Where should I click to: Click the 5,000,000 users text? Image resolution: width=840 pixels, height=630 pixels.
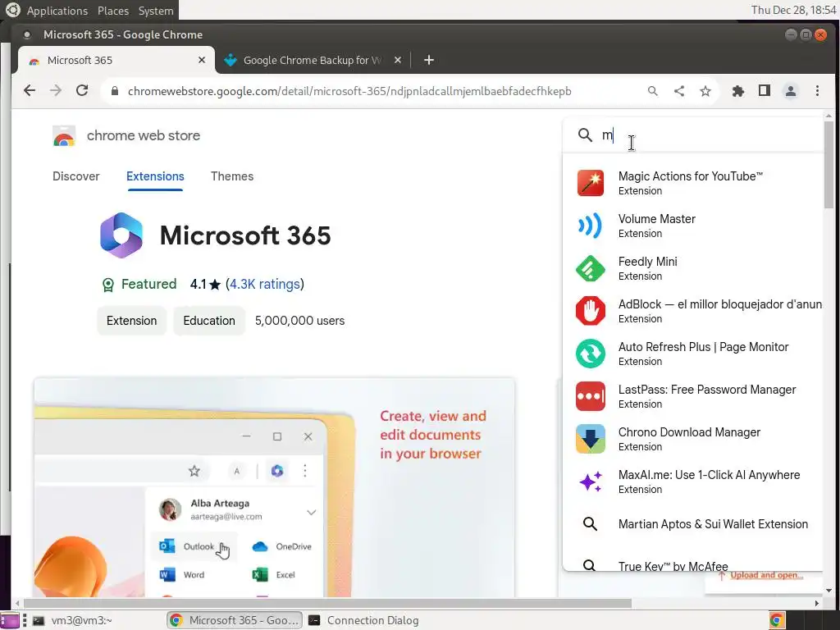pyautogui.click(x=299, y=321)
